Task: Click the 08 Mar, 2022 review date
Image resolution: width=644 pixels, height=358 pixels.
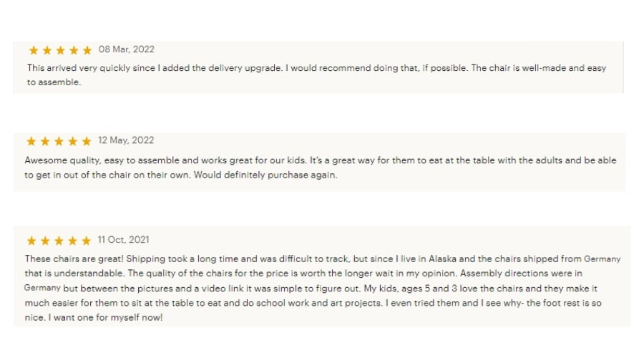Action: (x=126, y=49)
